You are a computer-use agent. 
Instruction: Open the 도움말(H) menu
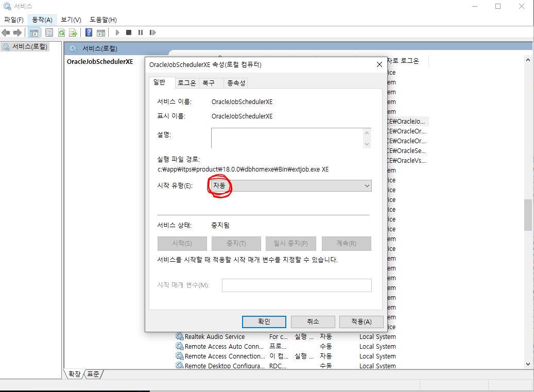click(x=103, y=20)
